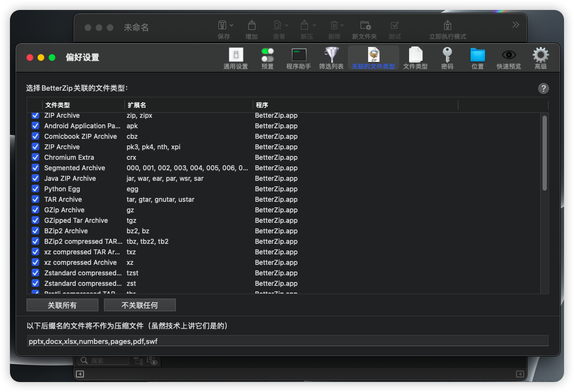This screenshot has width=574, height=392.
Task: Click 删除 trash icon in 未命名 window
Action: tap(334, 25)
